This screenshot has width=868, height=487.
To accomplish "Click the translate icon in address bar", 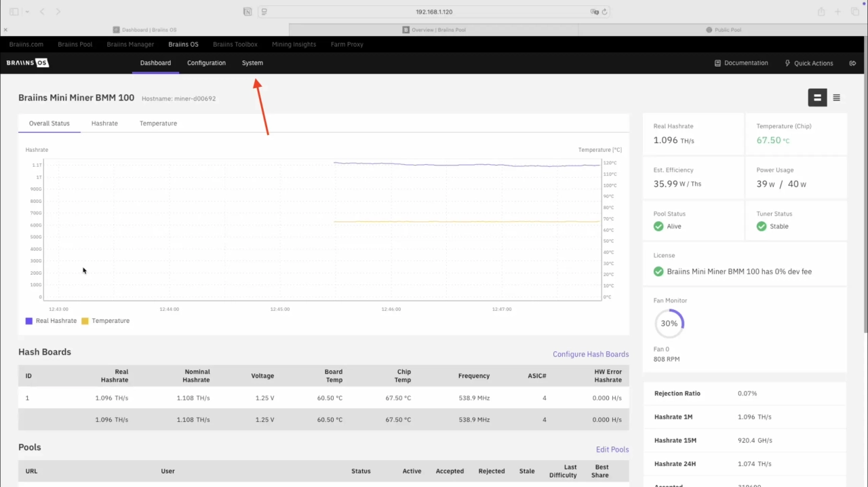I will (x=595, y=12).
